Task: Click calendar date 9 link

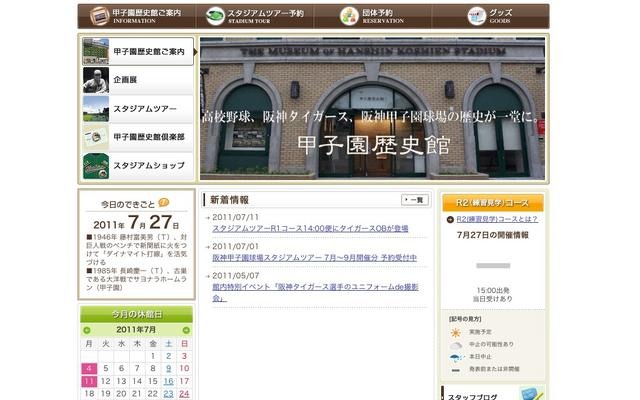Action: tap(169, 369)
